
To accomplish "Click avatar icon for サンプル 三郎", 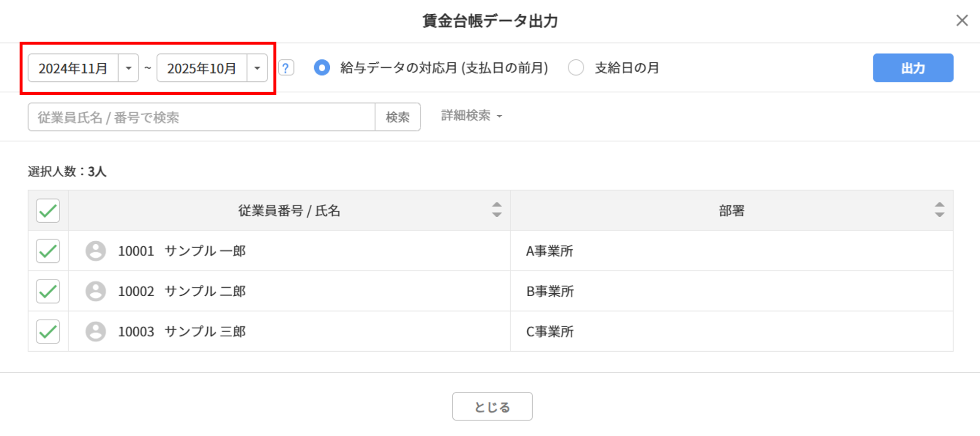I will click(x=96, y=332).
